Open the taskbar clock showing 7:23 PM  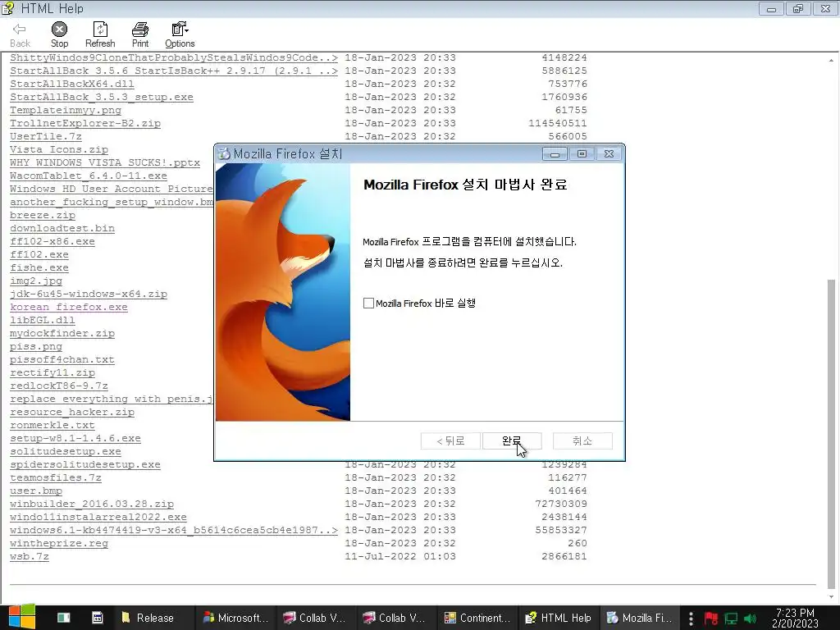(795, 618)
